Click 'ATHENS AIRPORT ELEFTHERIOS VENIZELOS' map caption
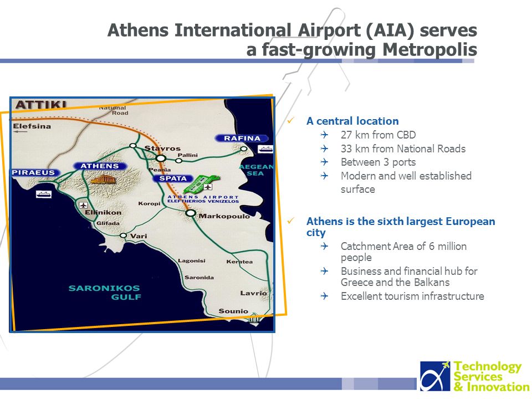Viewport: 532px width, 399px height. click(203, 199)
